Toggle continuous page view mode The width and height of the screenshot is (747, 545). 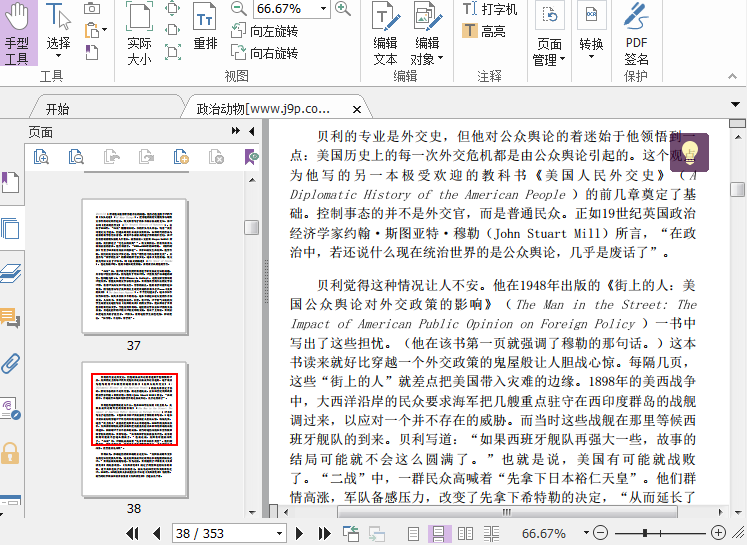tap(438, 533)
